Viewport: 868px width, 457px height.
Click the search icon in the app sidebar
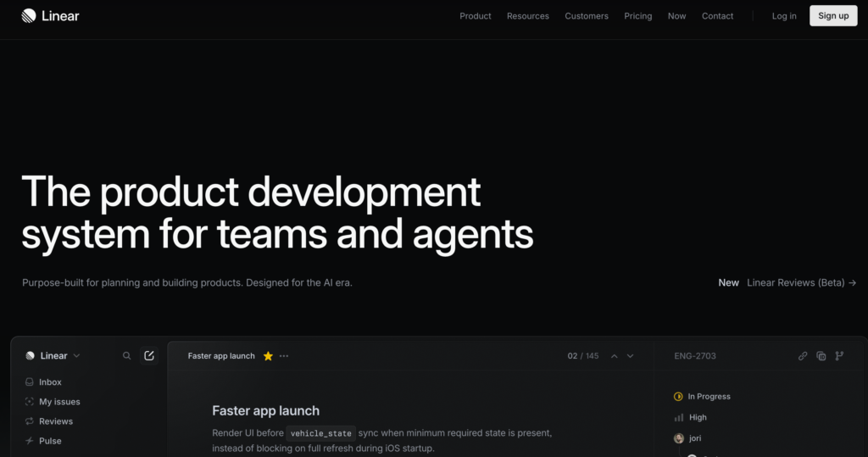[127, 356]
